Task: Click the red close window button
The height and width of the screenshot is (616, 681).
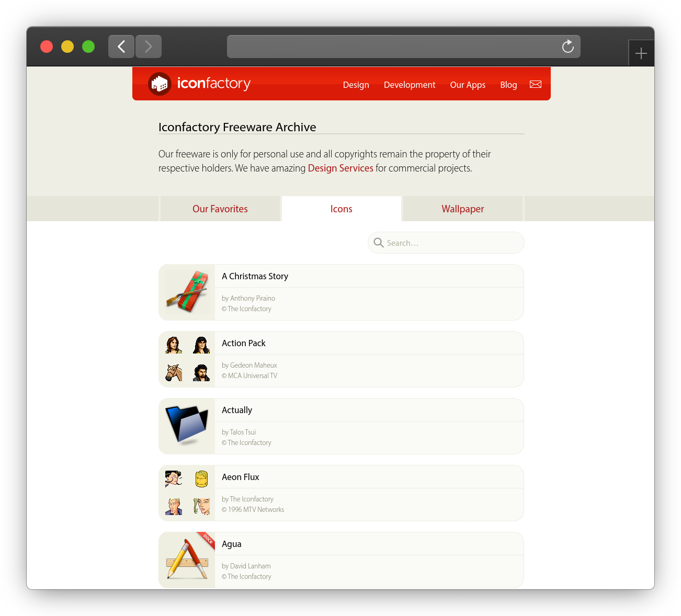Action: pos(47,47)
